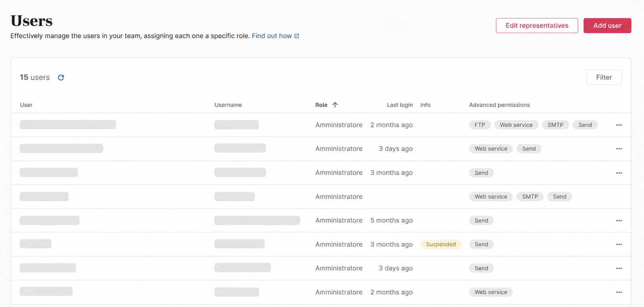Refresh the users list
The width and height of the screenshot is (644, 307).
[x=61, y=77]
